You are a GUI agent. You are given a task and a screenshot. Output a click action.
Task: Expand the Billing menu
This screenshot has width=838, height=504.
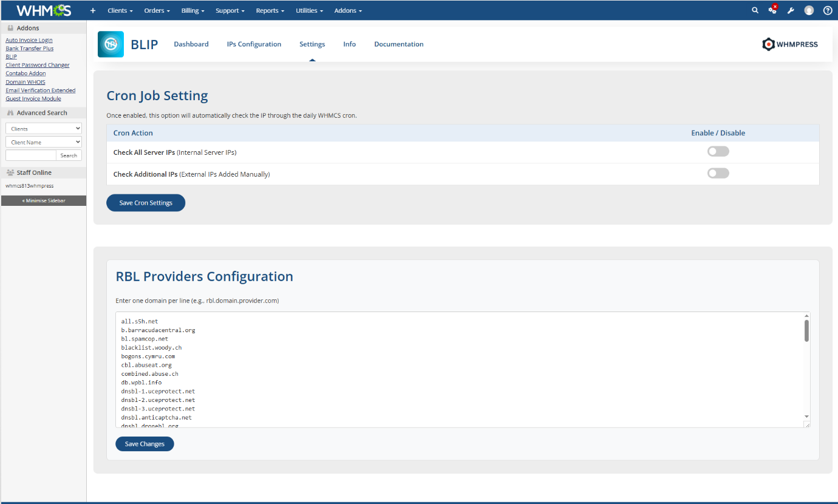(x=193, y=10)
